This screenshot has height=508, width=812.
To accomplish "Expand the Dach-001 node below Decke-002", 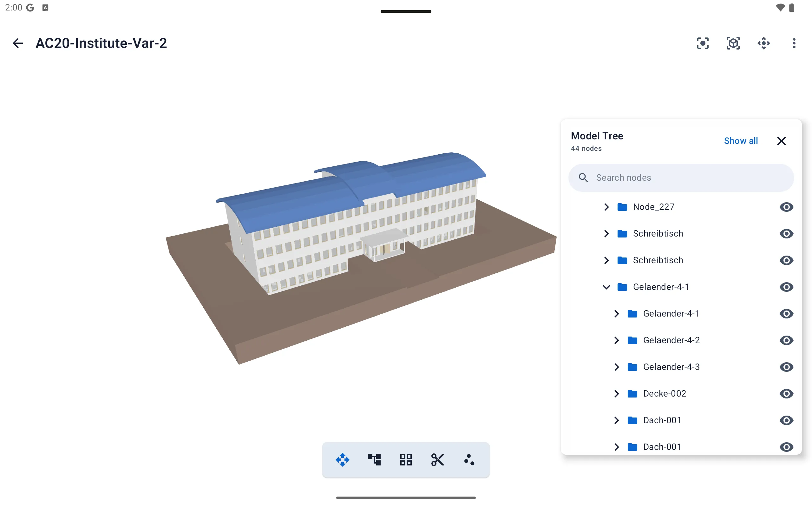I will click(616, 420).
